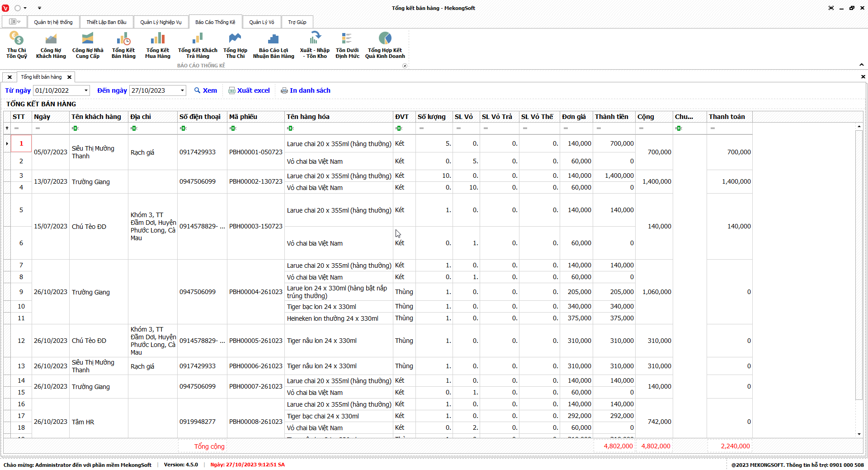Switch to the Thiết Lập Ban Đầu tab

pos(106,22)
